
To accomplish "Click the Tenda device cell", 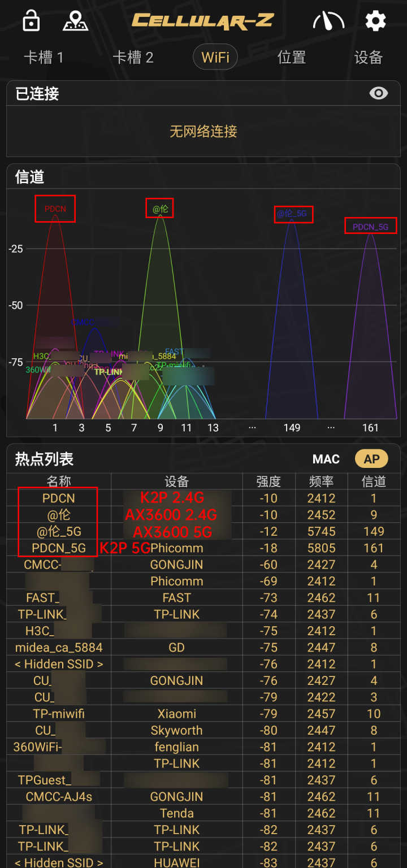I will point(176,813).
